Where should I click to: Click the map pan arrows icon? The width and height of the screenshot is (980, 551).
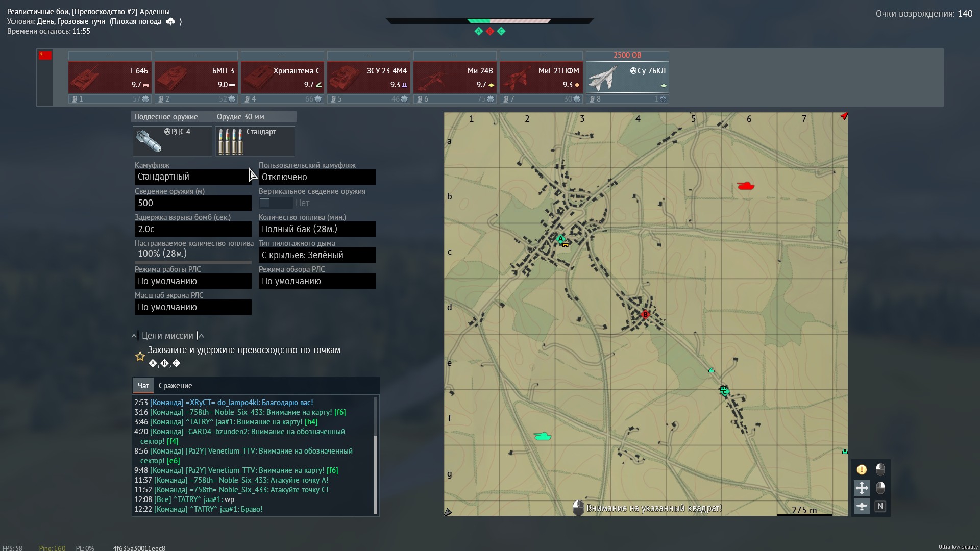click(862, 488)
